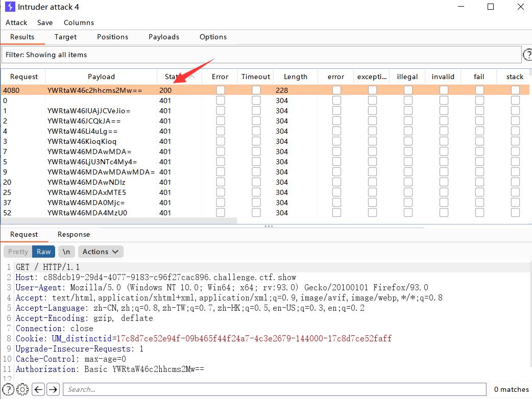The height and width of the screenshot is (399, 532).
Task: Expand the Actions dropdown
Action: pos(101,252)
